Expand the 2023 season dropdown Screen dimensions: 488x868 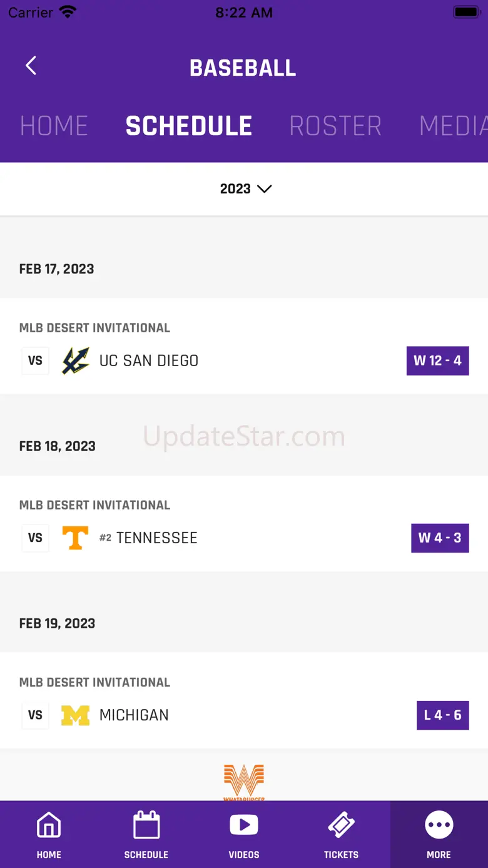pos(245,189)
